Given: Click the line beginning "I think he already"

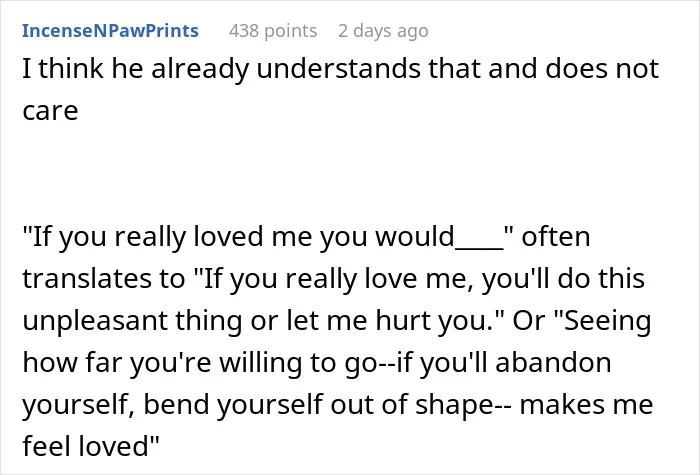Looking at the screenshot, I should pyautogui.click(x=341, y=69).
